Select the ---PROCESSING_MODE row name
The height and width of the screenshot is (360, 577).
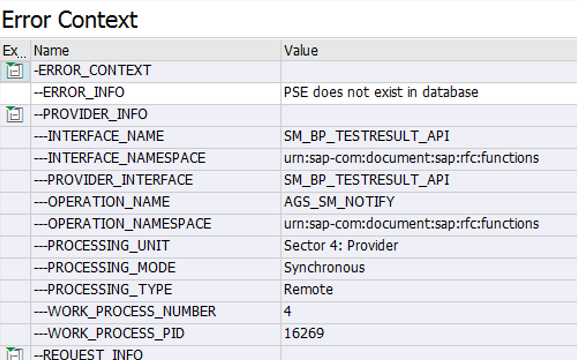[x=105, y=267]
